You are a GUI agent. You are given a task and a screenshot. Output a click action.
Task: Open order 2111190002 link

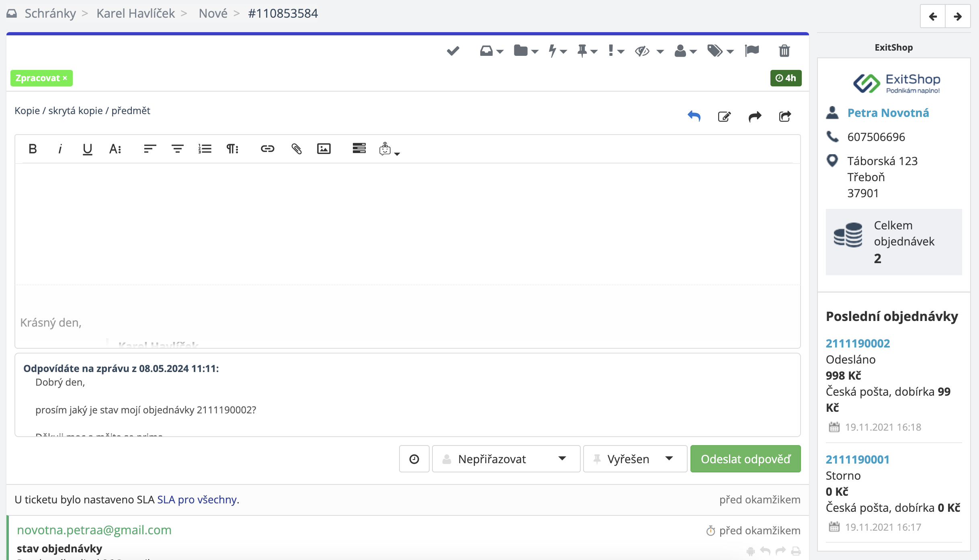point(858,343)
